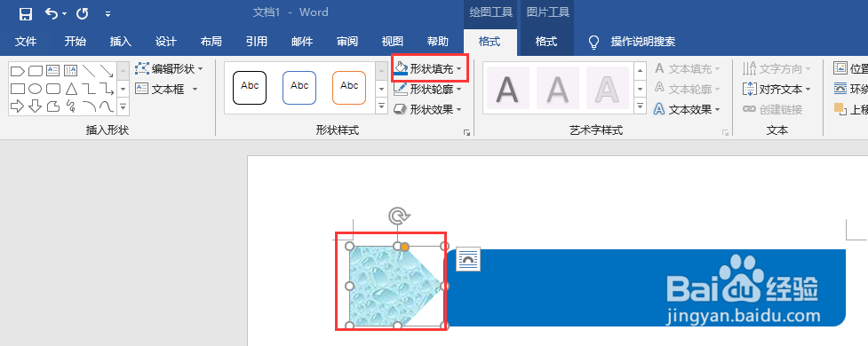Pick the pentagon arrow shape in gallery
868x346 pixels.
click(x=18, y=71)
